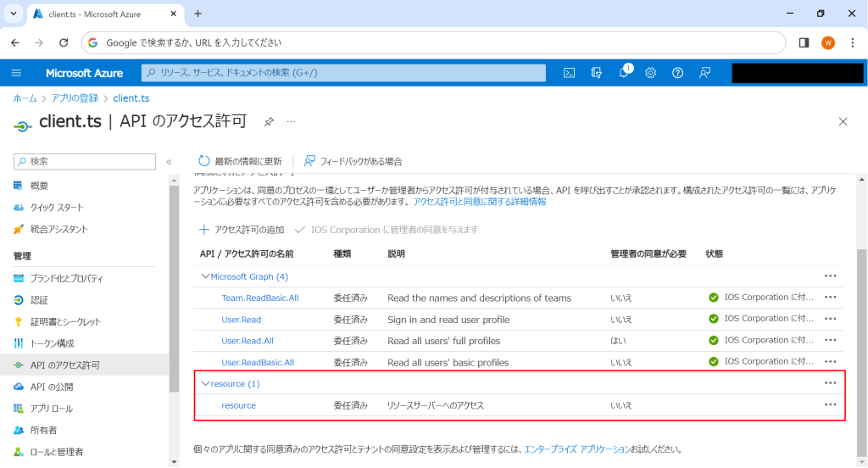Reload the page in the browser
Image resolution: width=868 pixels, height=468 pixels.
click(64, 42)
